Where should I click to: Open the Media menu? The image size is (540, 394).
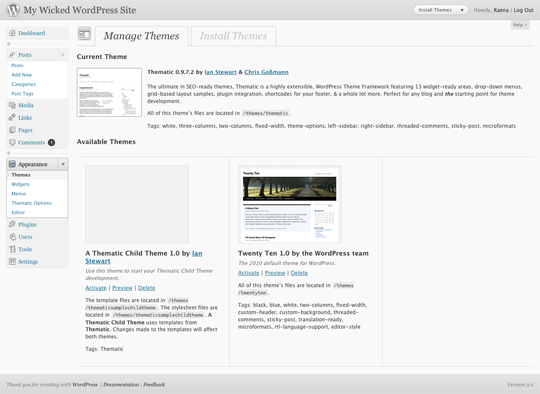[26, 105]
